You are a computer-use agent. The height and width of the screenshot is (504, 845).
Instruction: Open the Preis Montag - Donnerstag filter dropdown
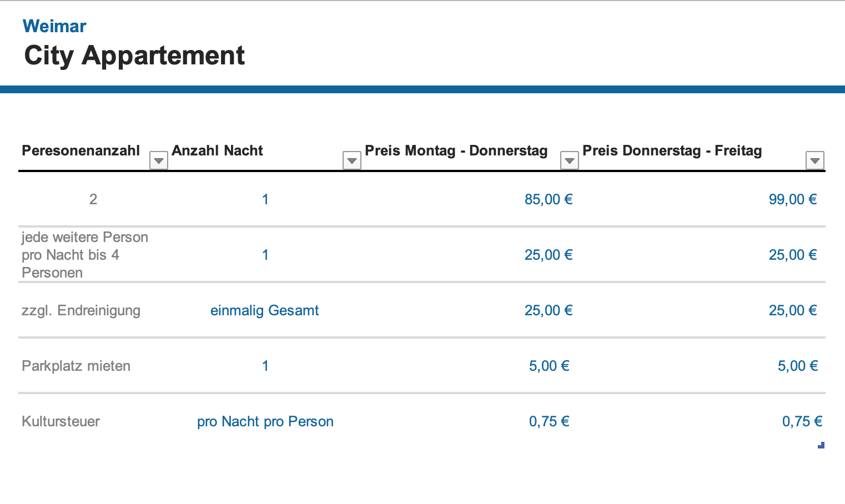[570, 160]
